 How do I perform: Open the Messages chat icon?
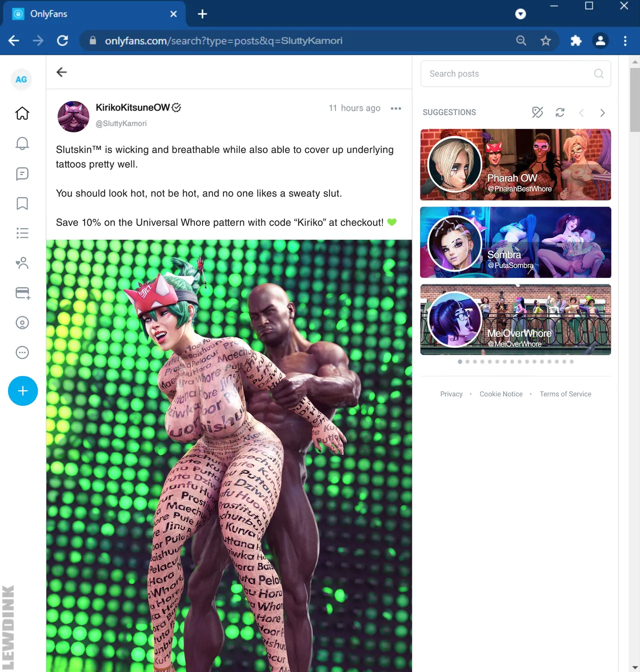(22, 173)
